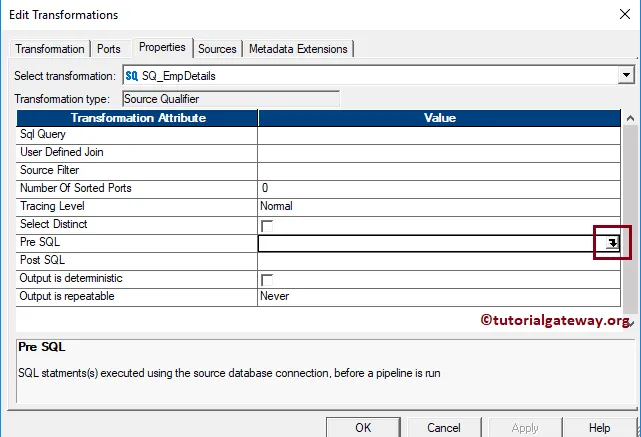Open the Metadata Extensions tab

(298, 49)
